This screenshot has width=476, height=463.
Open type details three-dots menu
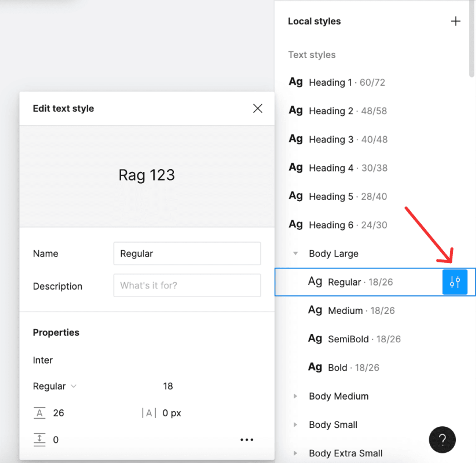(247, 439)
